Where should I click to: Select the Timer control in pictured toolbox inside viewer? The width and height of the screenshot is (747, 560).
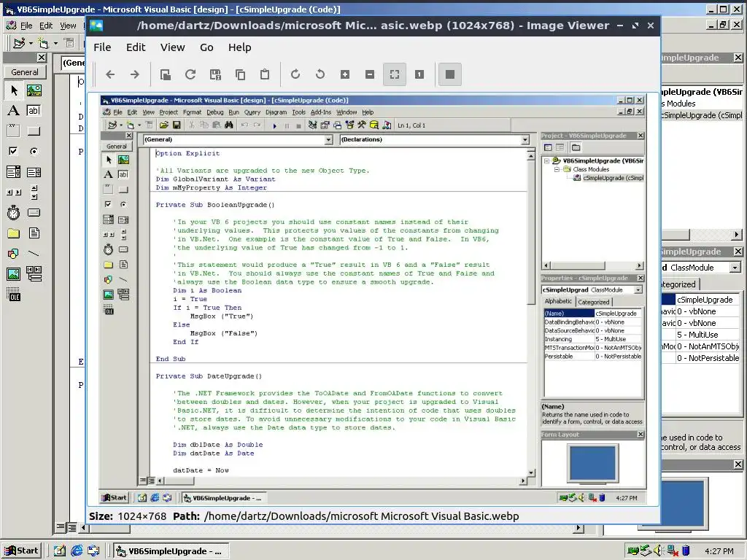108,249
